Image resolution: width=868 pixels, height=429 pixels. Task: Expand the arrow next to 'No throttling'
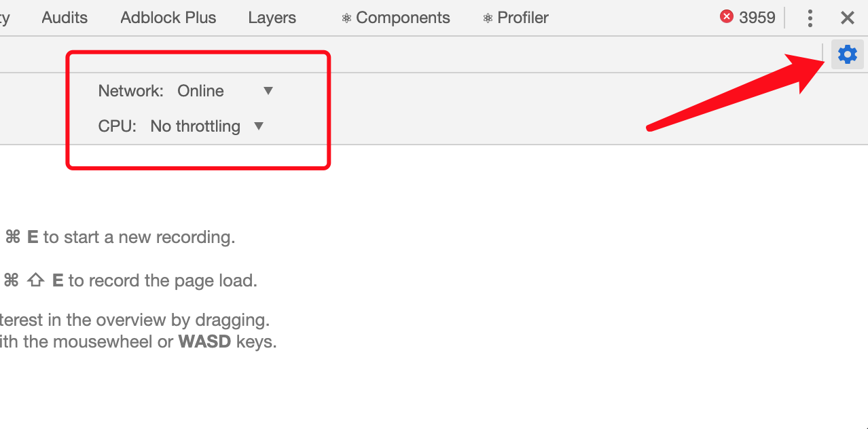258,126
